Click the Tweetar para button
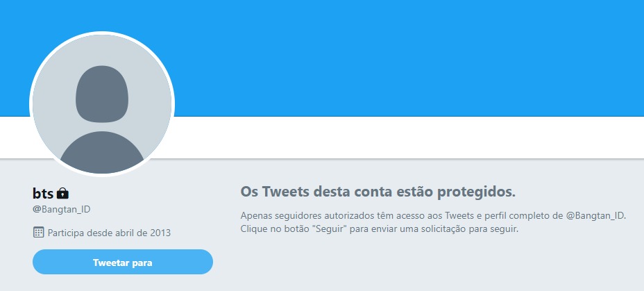644x291 pixels. (x=123, y=262)
